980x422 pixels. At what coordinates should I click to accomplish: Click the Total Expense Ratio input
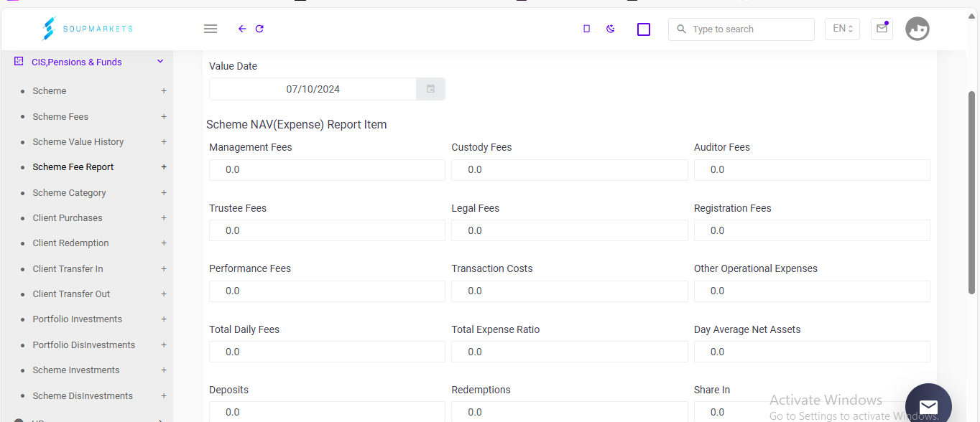(570, 352)
